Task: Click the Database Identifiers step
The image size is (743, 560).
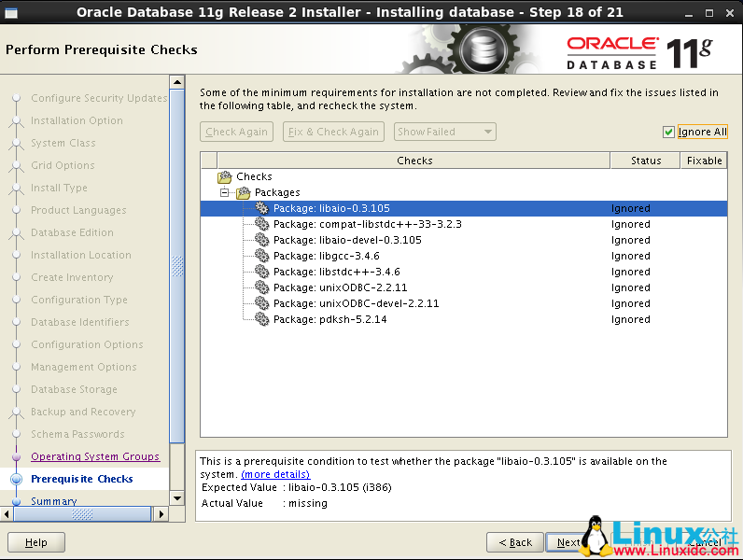Action: click(80, 322)
